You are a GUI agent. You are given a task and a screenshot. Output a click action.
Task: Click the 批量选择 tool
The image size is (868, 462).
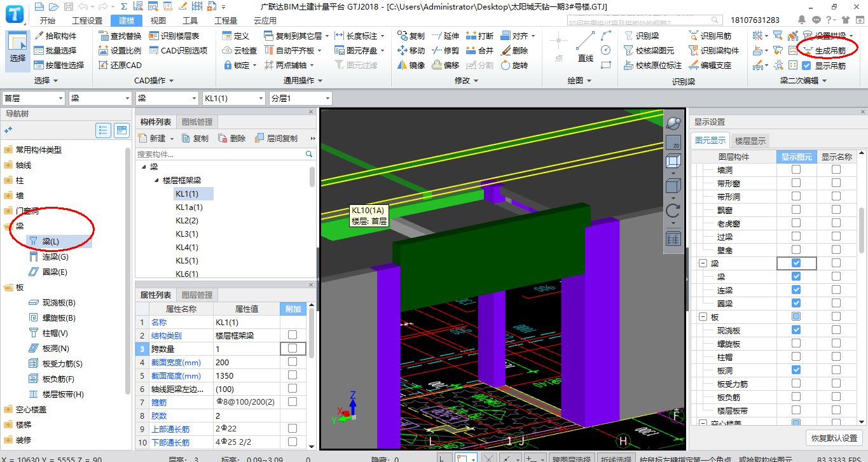pyautogui.click(x=55, y=50)
